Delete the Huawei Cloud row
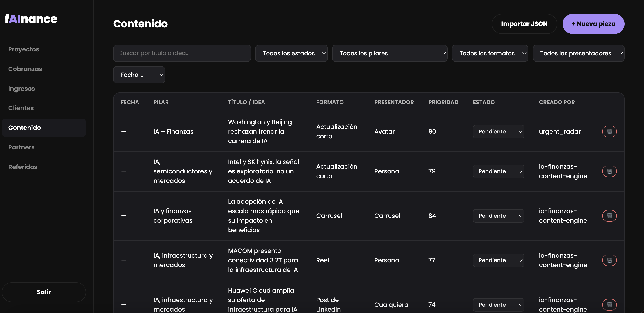 609,305
